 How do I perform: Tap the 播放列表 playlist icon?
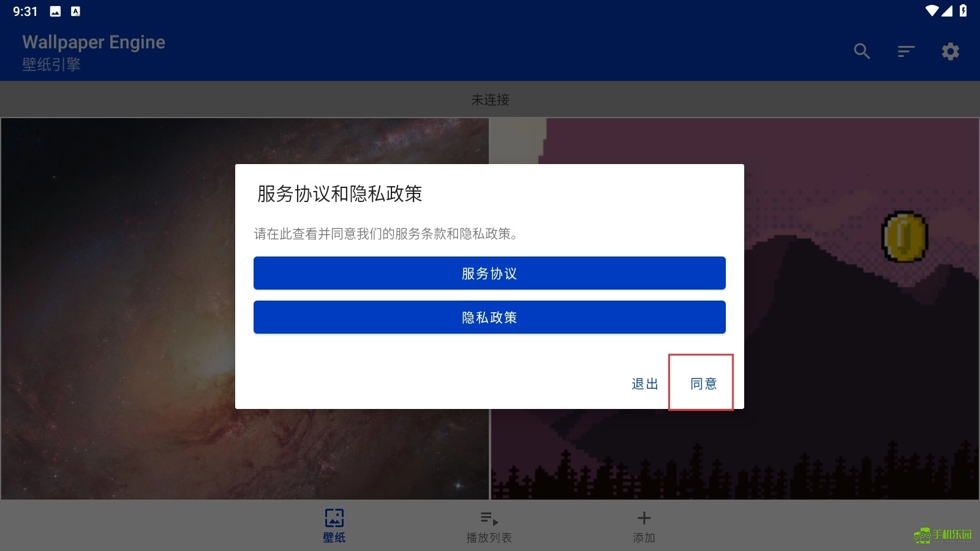coord(489,519)
